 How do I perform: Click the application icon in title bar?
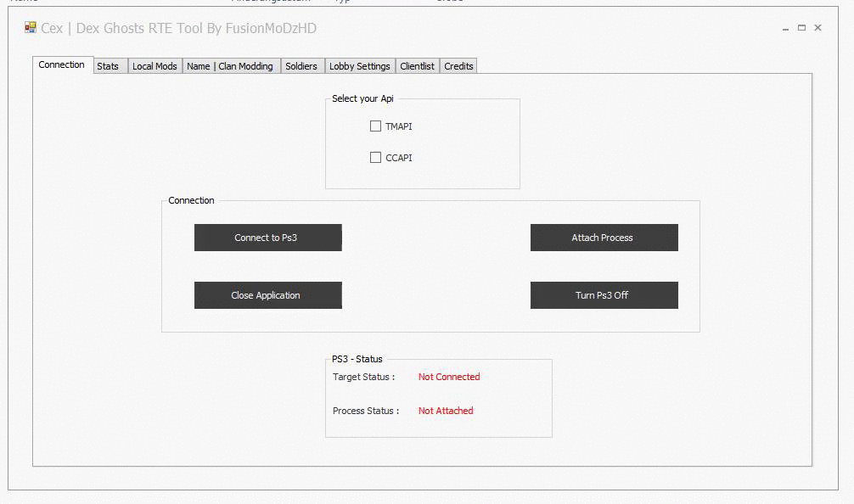pos(31,27)
